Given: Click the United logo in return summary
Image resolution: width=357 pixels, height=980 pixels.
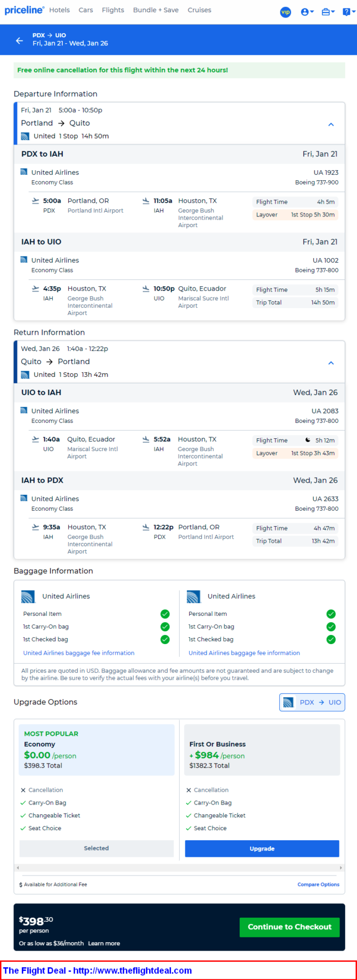Looking at the screenshot, I should coord(25,375).
